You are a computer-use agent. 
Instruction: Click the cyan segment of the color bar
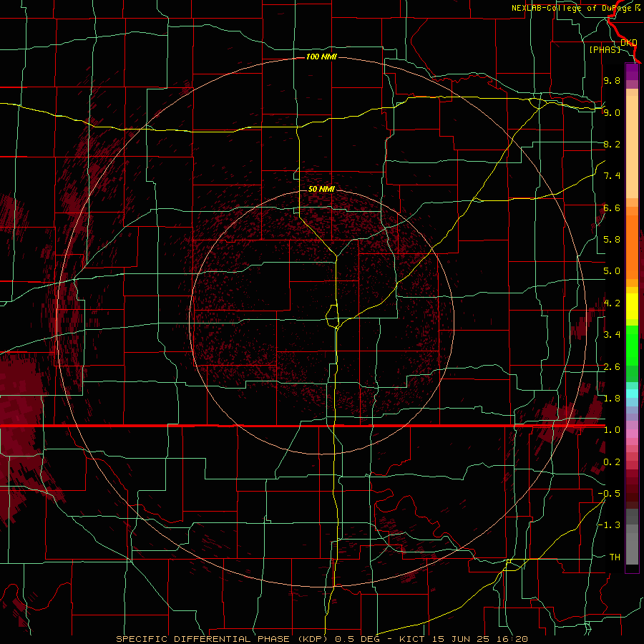click(632, 394)
